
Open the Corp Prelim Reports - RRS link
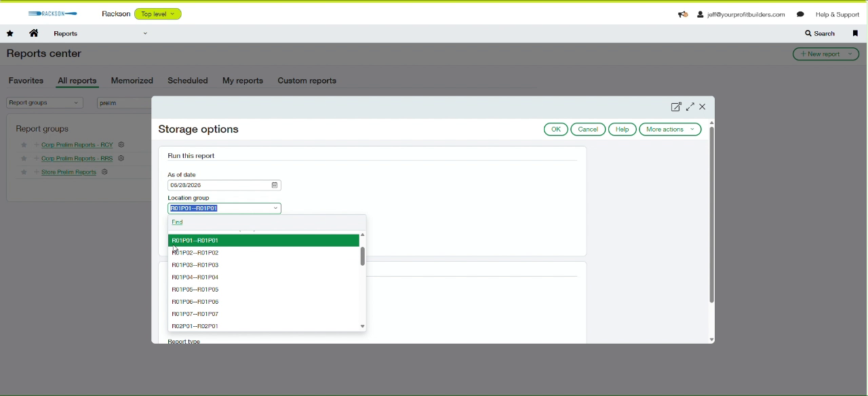click(77, 159)
